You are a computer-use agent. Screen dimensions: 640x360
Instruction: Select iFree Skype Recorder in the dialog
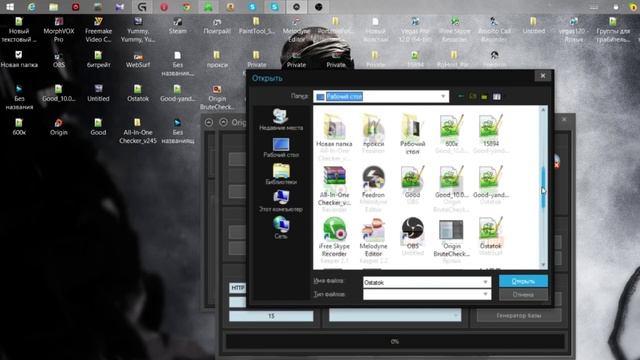(x=334, y=237)
